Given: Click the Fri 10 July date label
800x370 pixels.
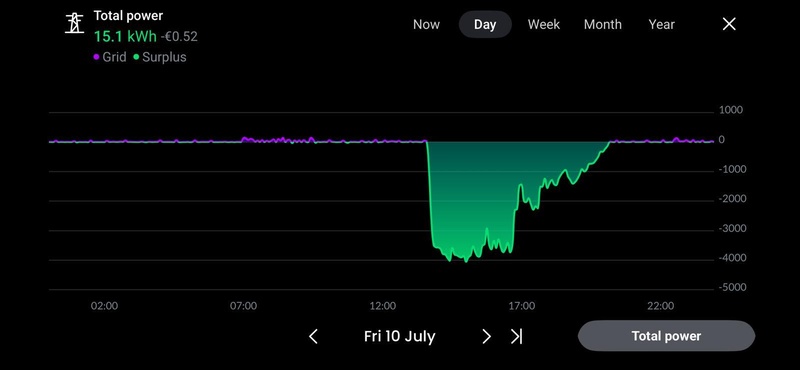Looking at the screenshot, I should coord(399,336).
